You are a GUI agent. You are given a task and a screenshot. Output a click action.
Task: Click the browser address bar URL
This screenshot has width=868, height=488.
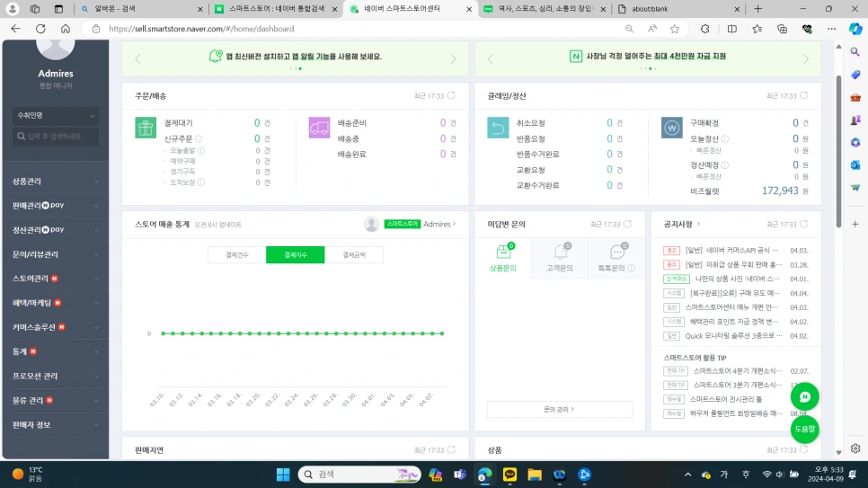201,29
